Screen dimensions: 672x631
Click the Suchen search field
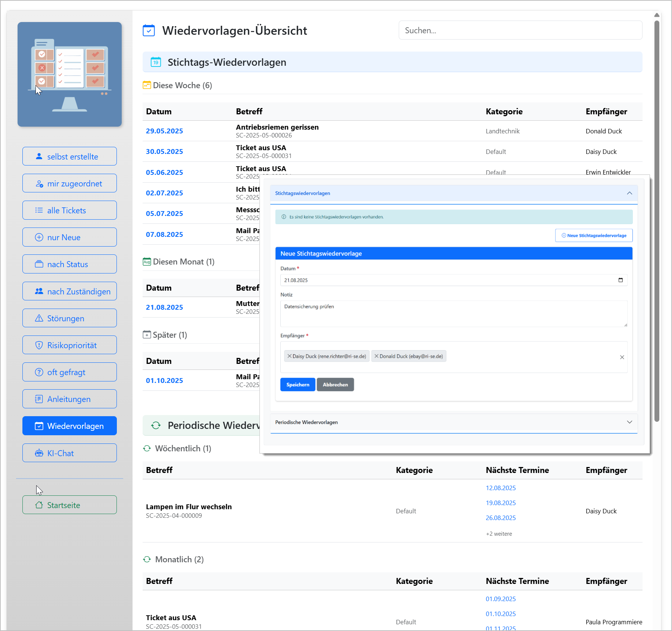(x=520, y=30)
